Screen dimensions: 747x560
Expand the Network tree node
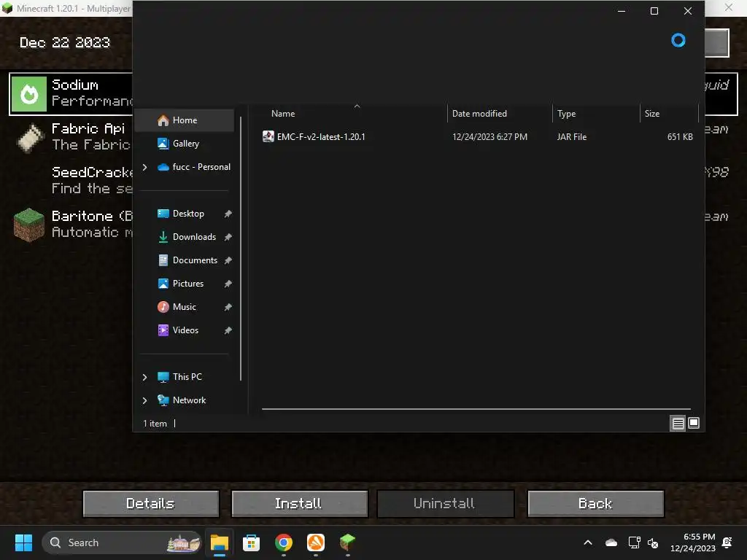(x=145, y=400)
